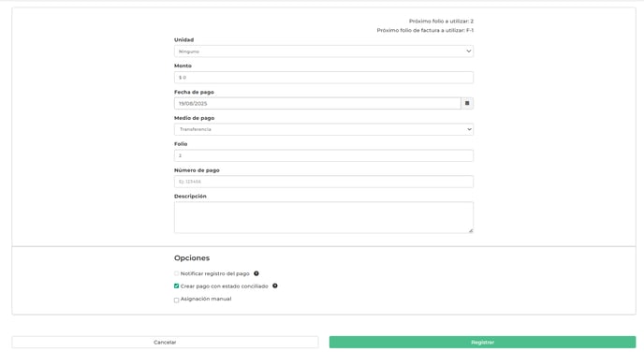The image size is (644, 352).
Task: Open the calendar picker icon beside Fecha de pago
Action: coord(467,103)
